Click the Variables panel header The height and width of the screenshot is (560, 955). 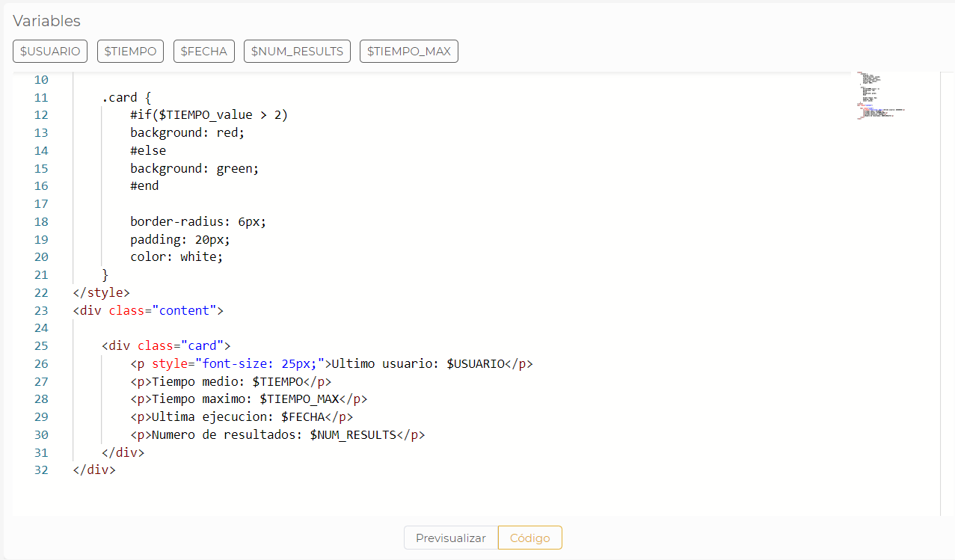click(x=46, y=21)
